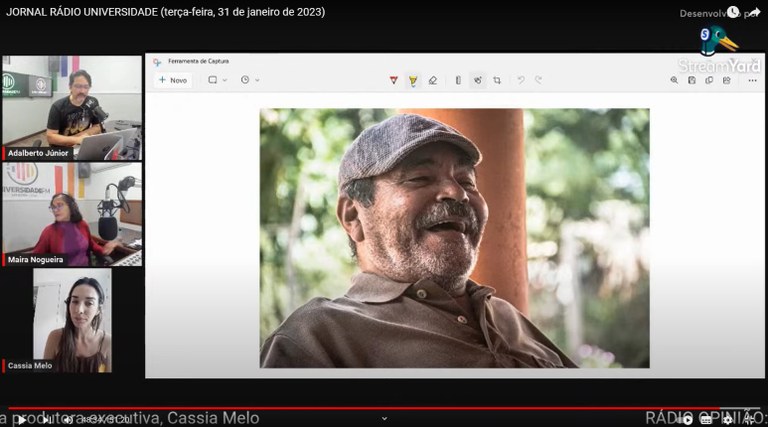Open the snip delay timer dropdown
The height and width of the screenshot is (427, 768).
(x=250, y=80)
